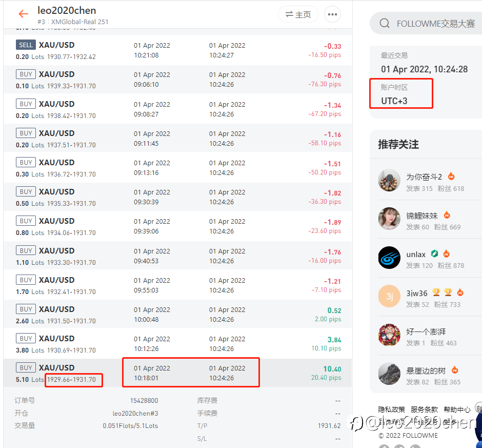Viewport: 482px width, 448px height.
Task: Click the second trophy badge beside 3jw36
Action: point(448,293)
